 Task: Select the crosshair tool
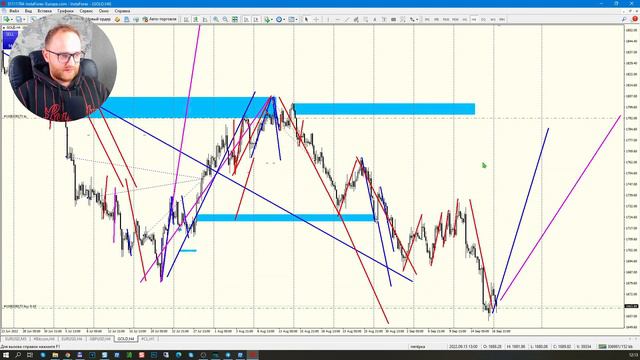click(x=316, y=19)
